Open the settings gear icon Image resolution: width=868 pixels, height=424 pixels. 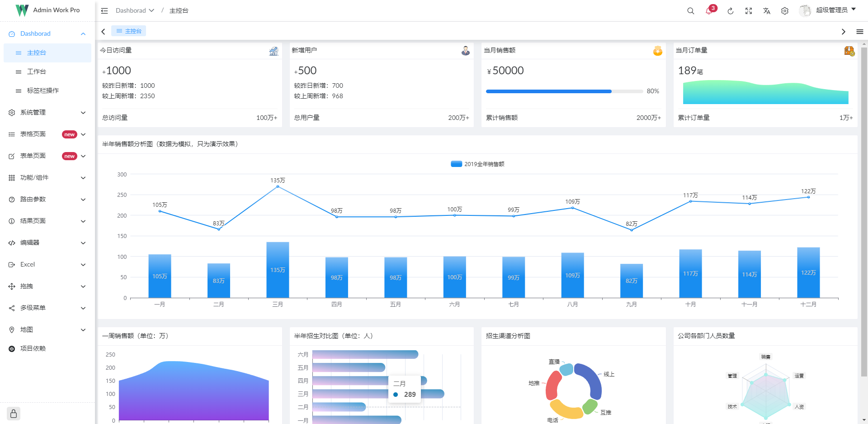tap(785, 10)
